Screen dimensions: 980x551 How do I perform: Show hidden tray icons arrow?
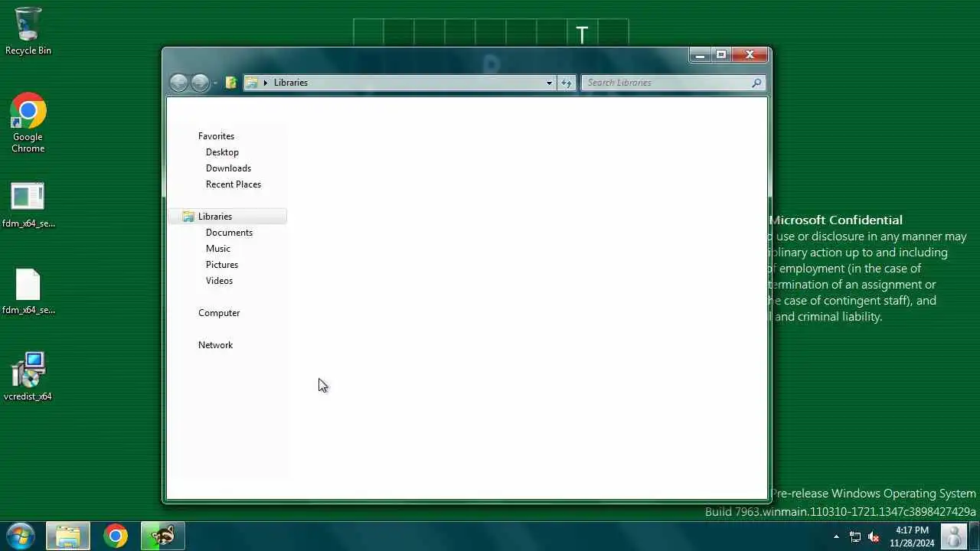[x=836, y=536]
